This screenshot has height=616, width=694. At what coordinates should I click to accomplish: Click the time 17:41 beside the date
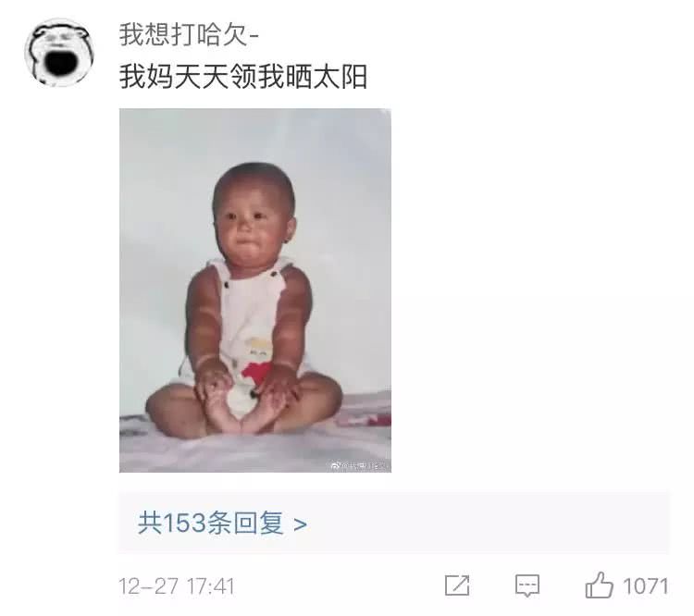point(211,586)
